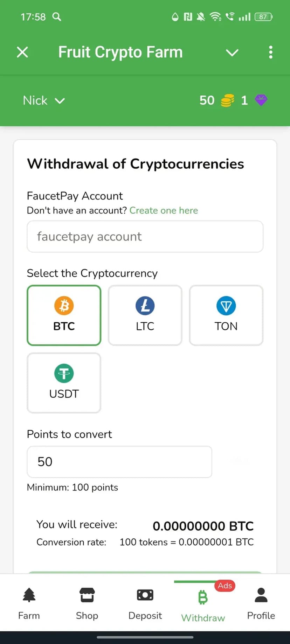Follow the "Create one here" link
The height and width of the screenshot is (644, 290).
pos(164,210)
